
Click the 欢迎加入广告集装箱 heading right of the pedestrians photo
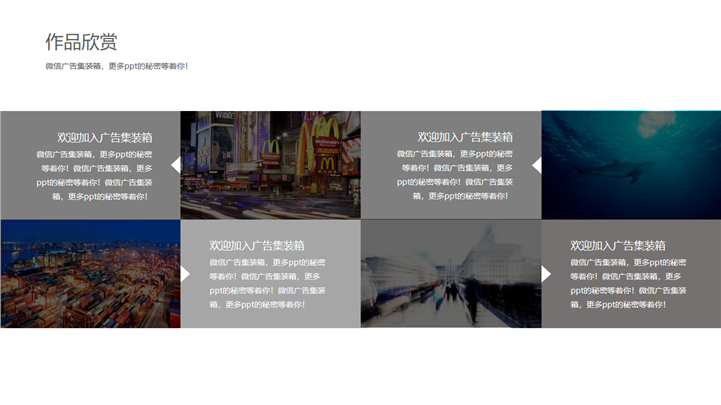618,245
